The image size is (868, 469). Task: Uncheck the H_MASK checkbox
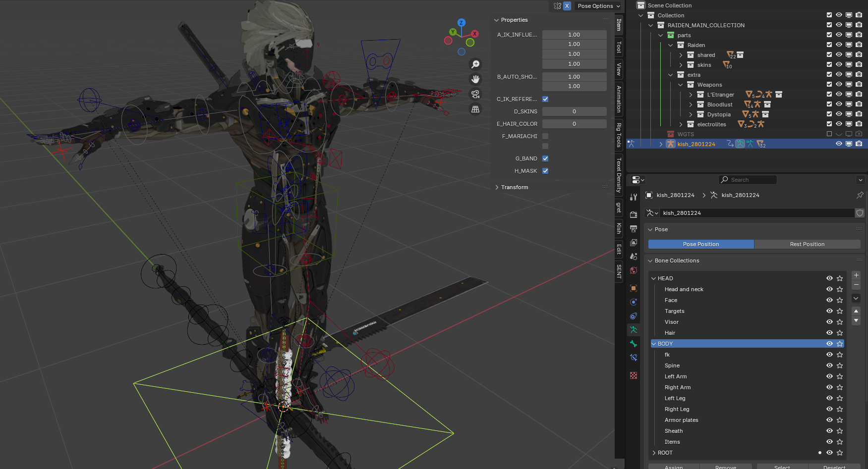click(x=545, y=171)
